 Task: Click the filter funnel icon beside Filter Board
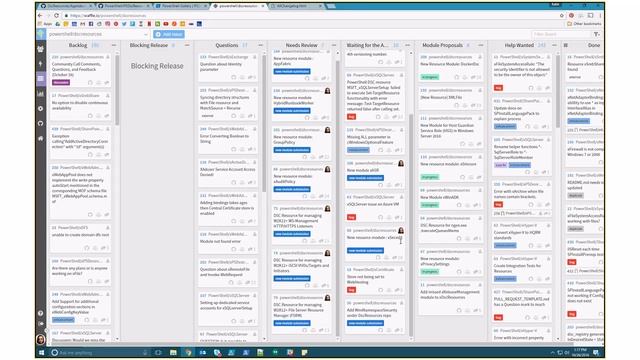click(596, 34)
